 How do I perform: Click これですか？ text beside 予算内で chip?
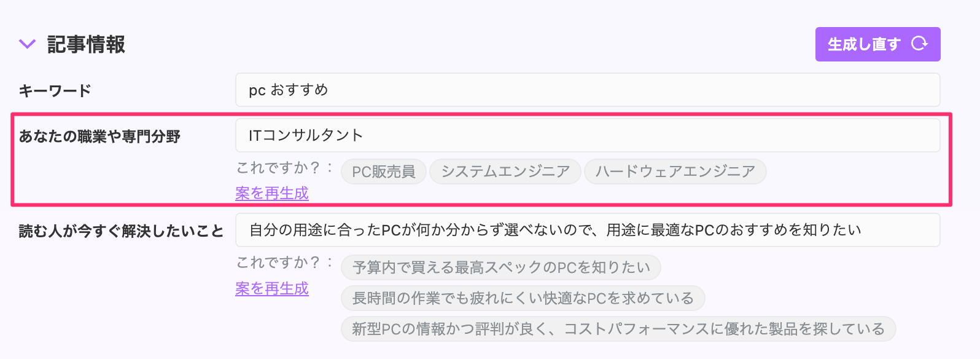point(284,262)
